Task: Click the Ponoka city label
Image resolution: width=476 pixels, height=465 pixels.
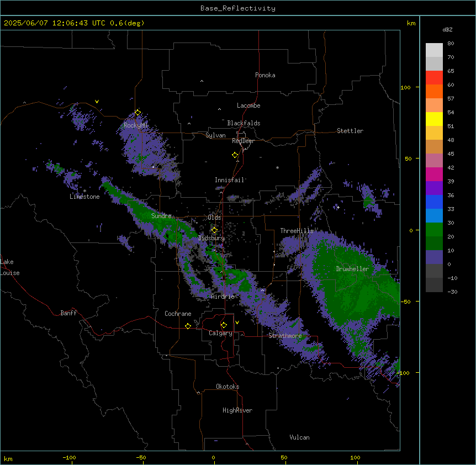Action: coord(265,75)
